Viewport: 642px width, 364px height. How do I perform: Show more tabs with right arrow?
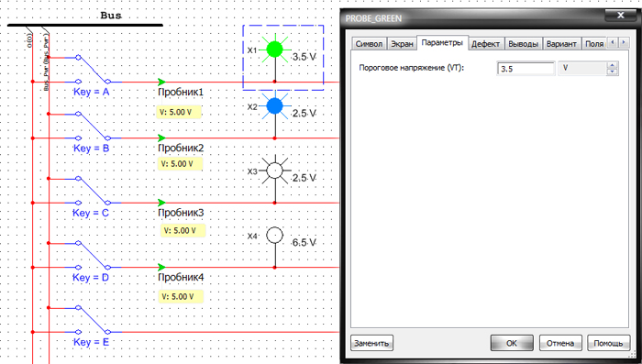[624, 42]
